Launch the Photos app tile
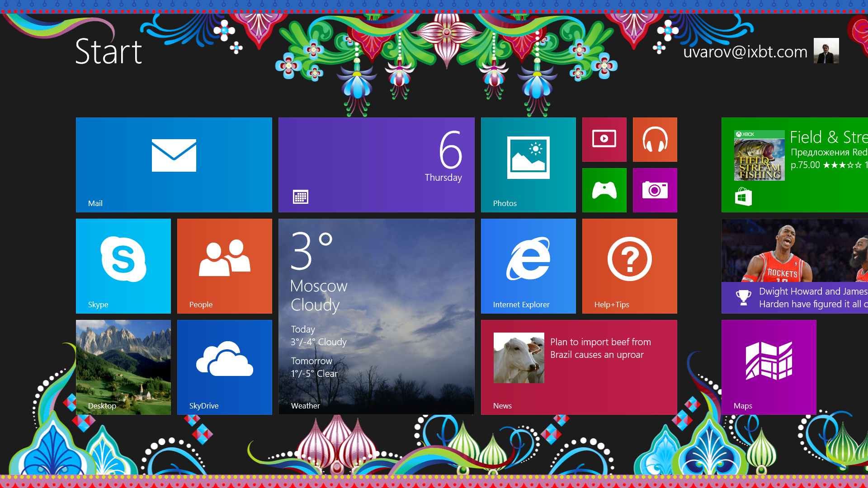This screenshot has height=488, width=868. click(x=528, y=165)
